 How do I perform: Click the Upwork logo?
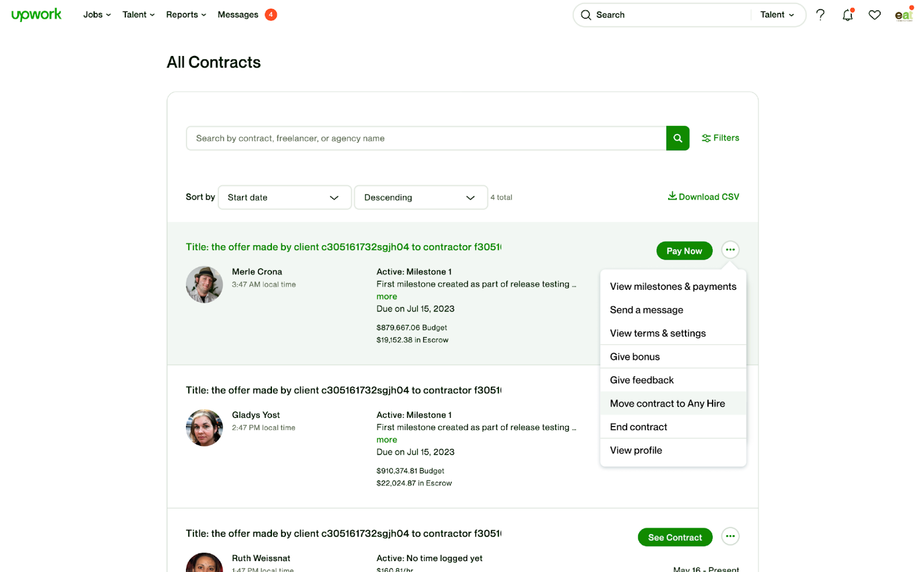(x=36, y=15)
